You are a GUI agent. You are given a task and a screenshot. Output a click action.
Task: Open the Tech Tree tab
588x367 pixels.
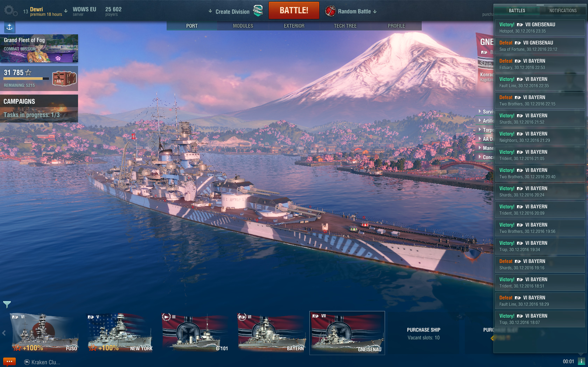point(345,26)
